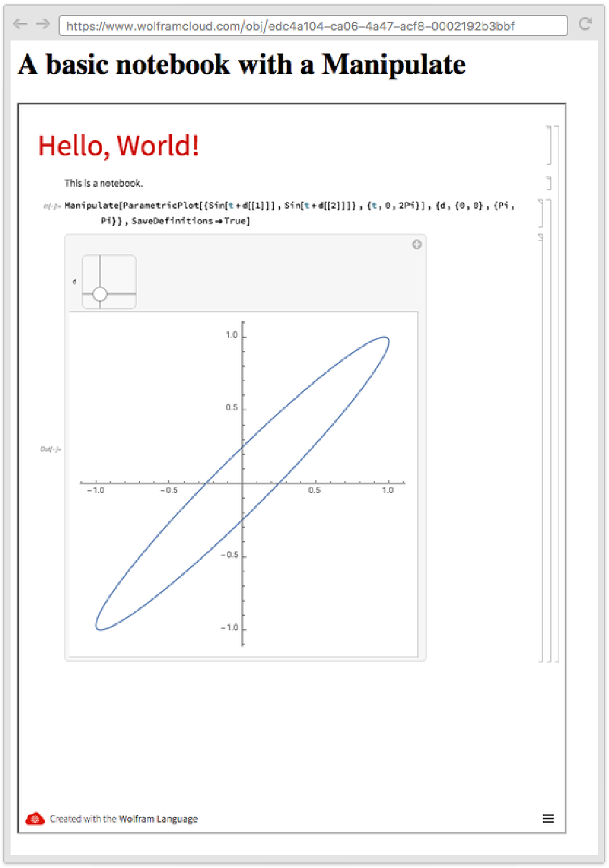The height and width of the screenshot is (868, 609).
Task: Click the browser forward arrow
Action: pyautogui.click(x=42, y=24)
